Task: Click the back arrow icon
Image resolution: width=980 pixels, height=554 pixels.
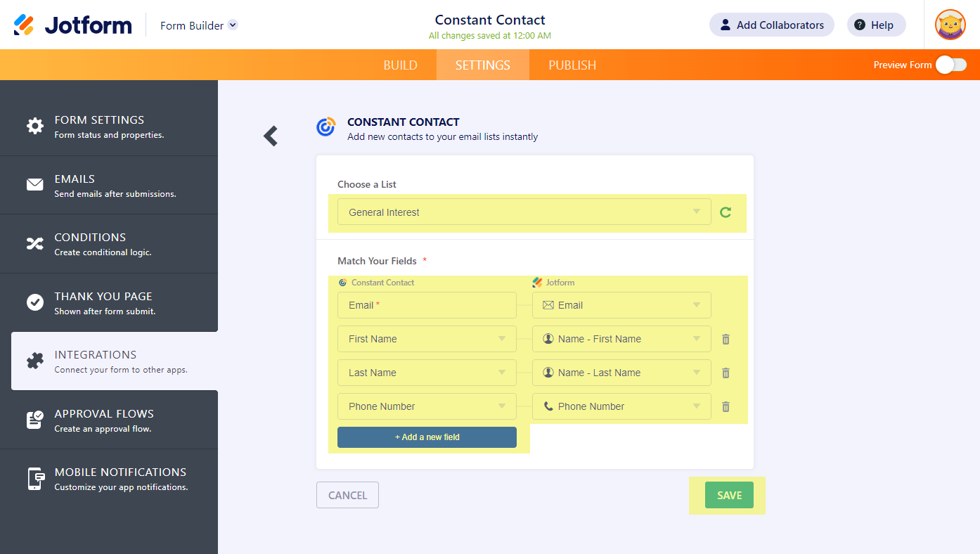Action: 271,136
